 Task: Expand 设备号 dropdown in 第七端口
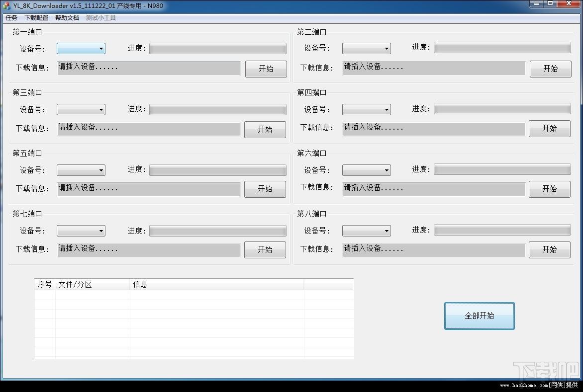coord(81,231)
